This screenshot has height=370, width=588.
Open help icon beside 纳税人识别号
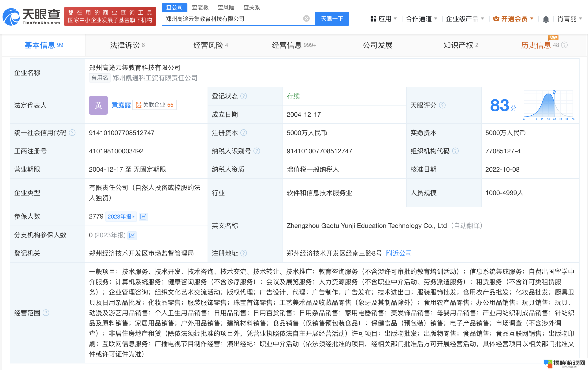click(x=257, y=151)
